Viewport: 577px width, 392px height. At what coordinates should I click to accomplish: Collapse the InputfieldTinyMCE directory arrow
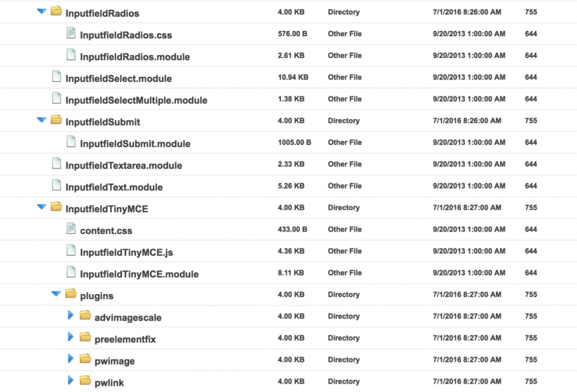[x=41, y=207]
